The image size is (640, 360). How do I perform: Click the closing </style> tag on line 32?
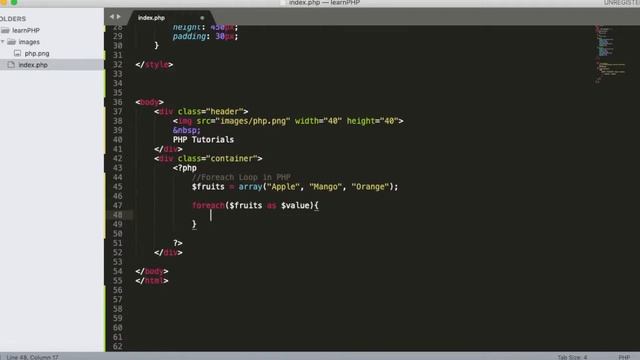(154, 64)
